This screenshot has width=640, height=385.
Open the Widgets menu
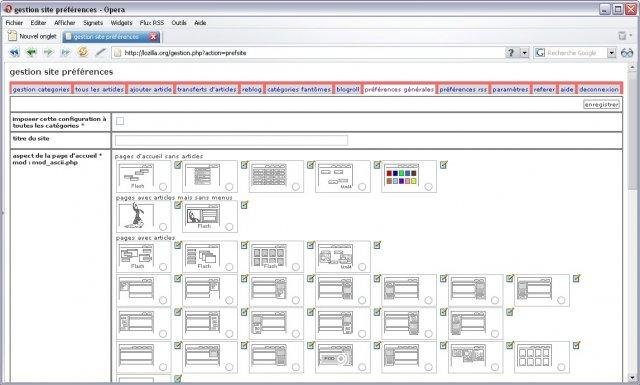121,23
